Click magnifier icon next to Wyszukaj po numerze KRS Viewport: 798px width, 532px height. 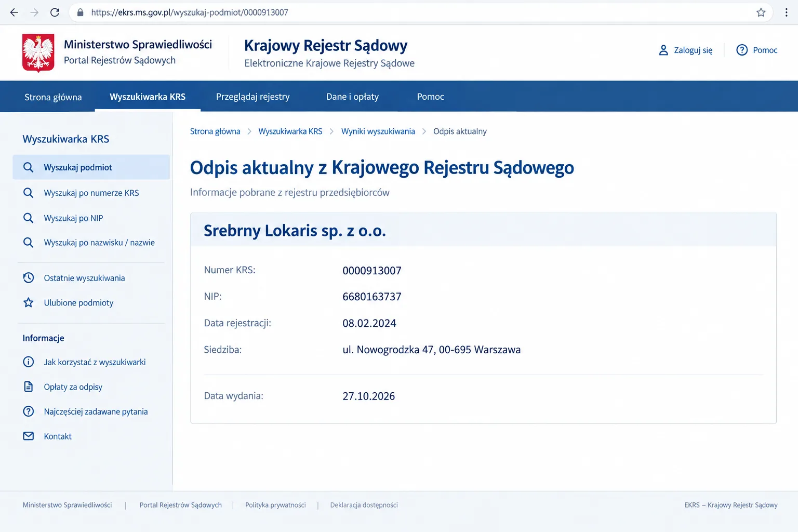(x=29, y=193)
